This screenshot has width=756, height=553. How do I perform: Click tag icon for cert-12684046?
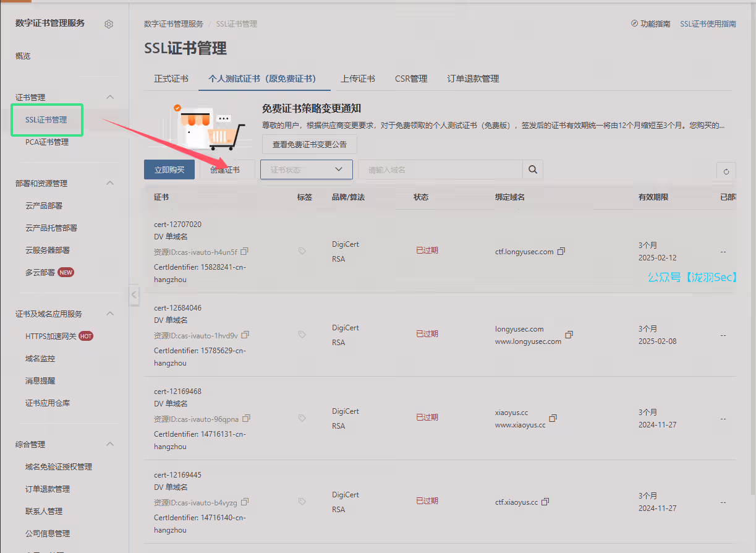pos(302,335)
